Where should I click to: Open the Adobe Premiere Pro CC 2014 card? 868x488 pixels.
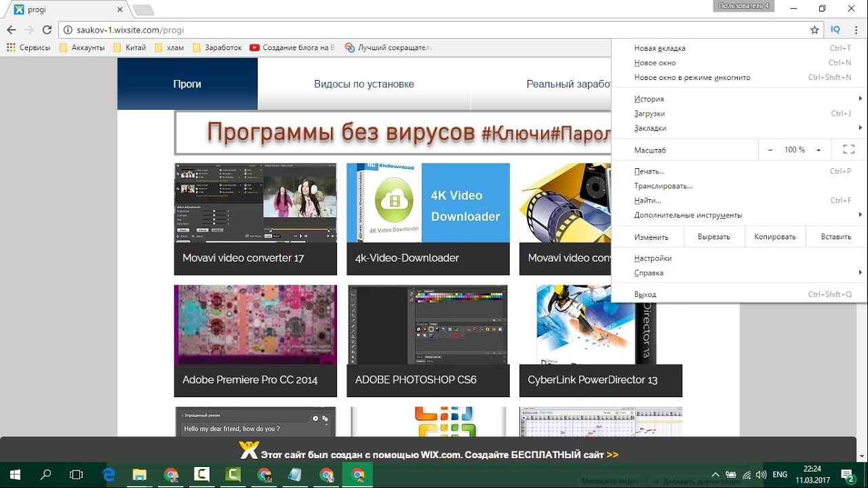[x=256, y=341]
